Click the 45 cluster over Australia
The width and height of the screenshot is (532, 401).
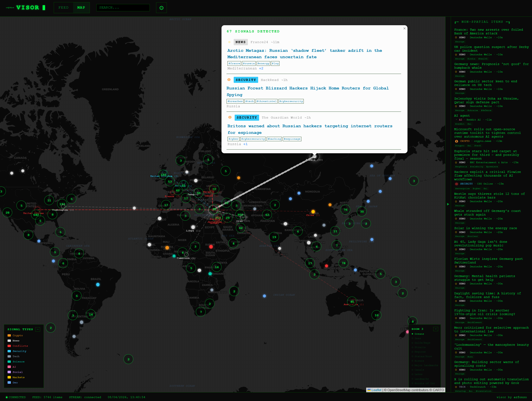click(352, 301)
